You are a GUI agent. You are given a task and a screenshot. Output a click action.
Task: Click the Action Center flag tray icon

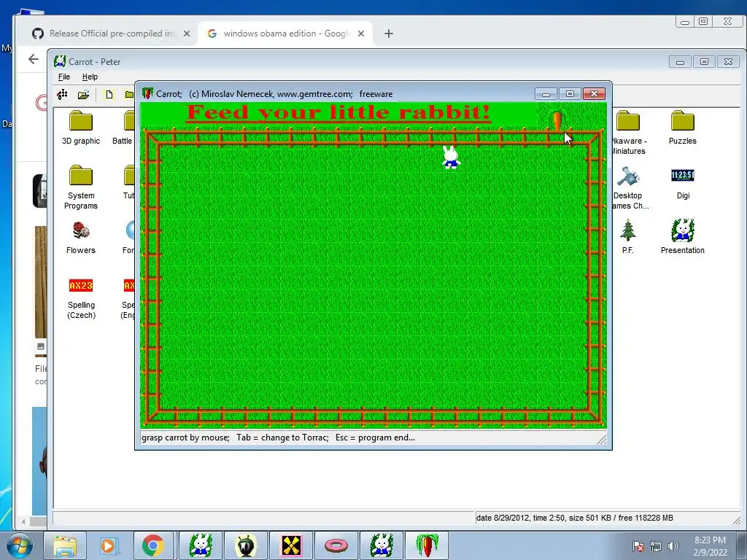point(638,546)
